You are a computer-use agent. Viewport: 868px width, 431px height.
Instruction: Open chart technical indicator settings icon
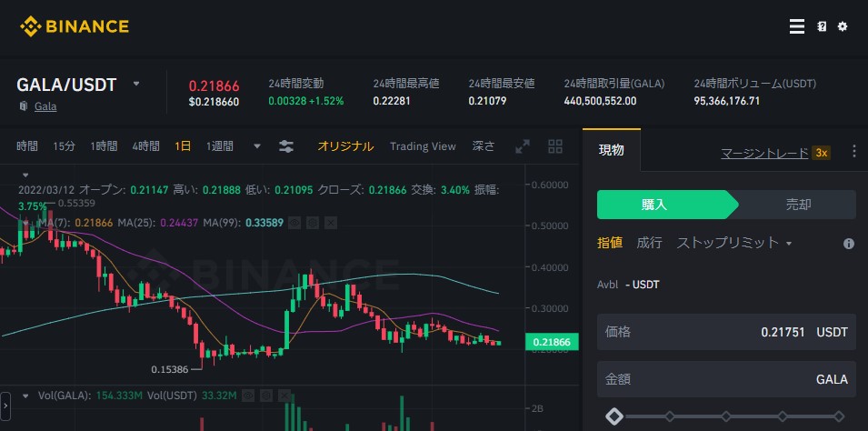point(285,146)
